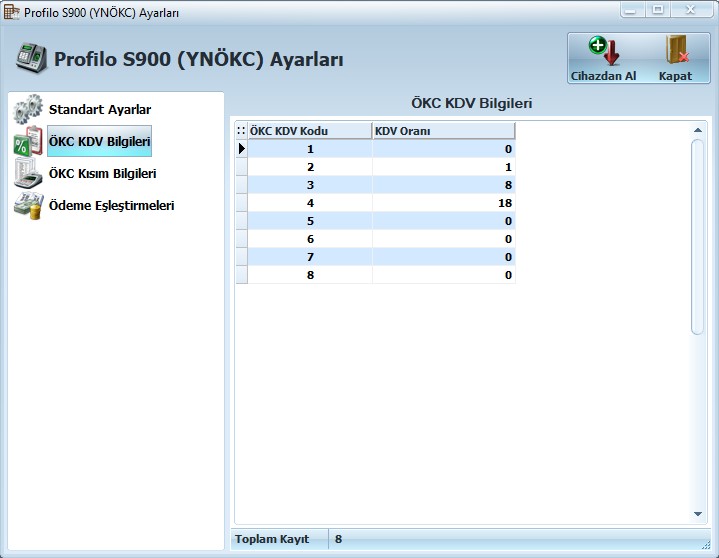Viewport: 719px width, 558px height.
Task: Select KDV code cell with value 8
Action: [310, 275]
